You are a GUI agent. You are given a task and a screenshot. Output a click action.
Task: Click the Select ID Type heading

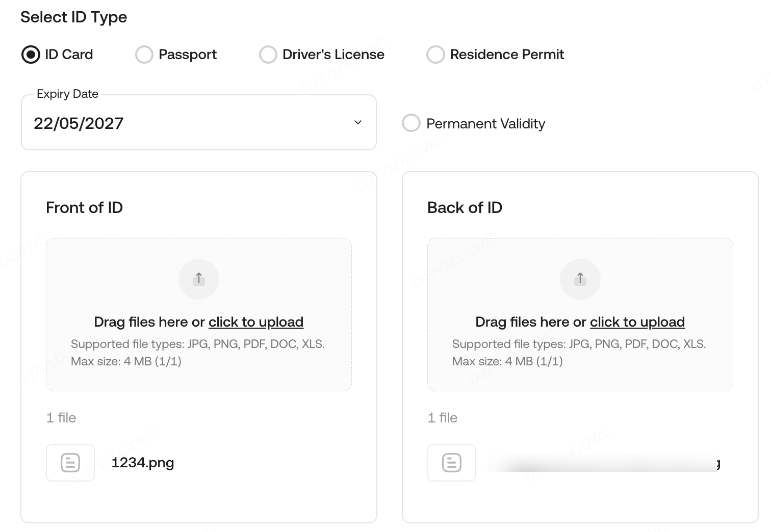coord(73,17)
